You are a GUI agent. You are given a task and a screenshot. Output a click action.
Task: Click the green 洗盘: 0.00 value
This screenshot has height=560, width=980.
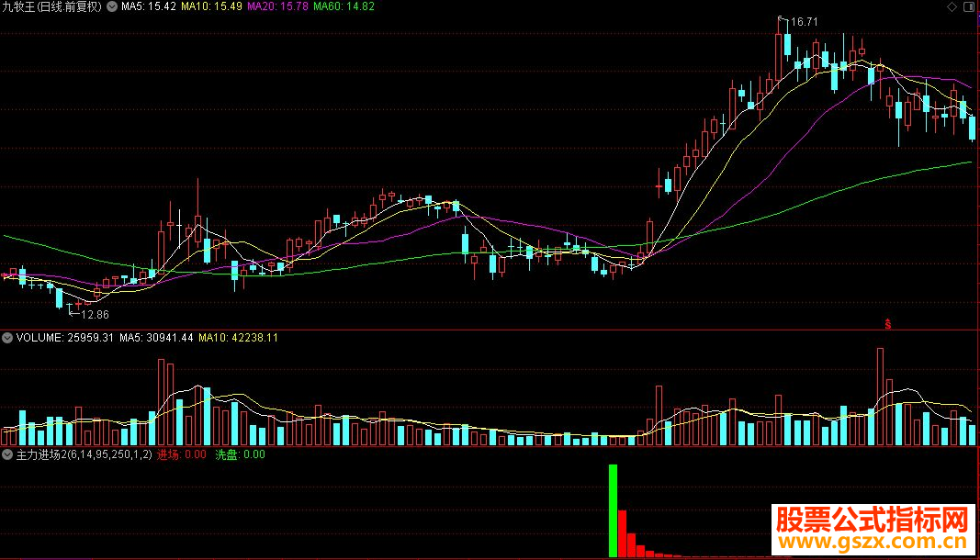pos(240,454)
